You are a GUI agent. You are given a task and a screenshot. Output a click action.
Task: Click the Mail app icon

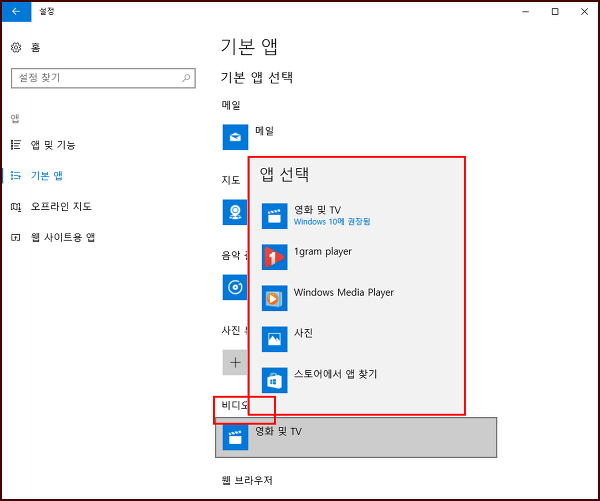[235, 137]
